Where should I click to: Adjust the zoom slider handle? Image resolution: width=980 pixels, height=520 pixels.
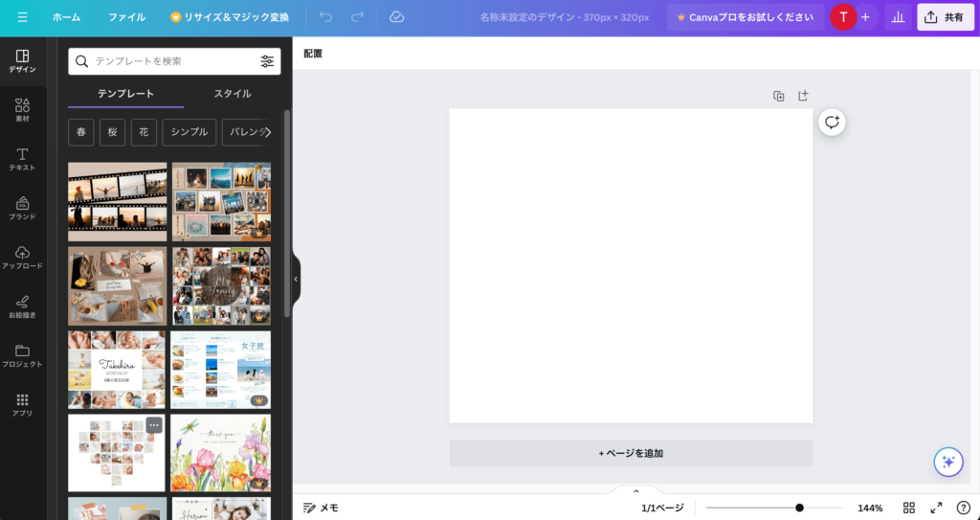(799, 509)
